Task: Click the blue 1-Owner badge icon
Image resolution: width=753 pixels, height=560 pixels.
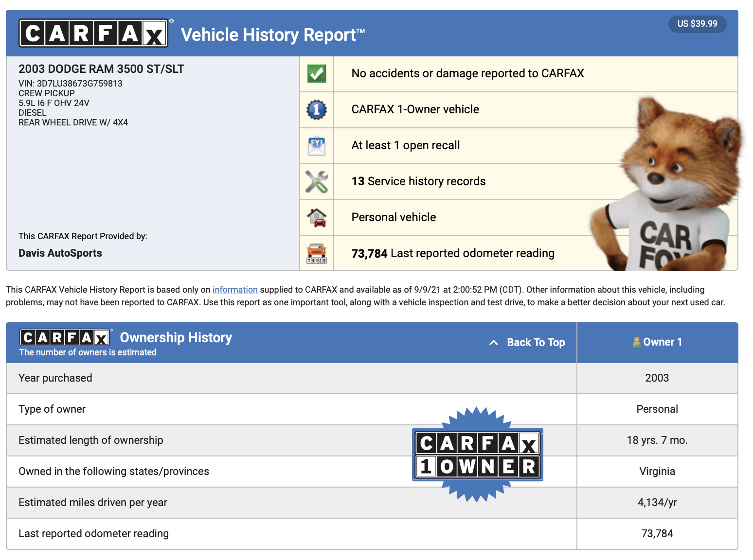Action: click(317, 110)
